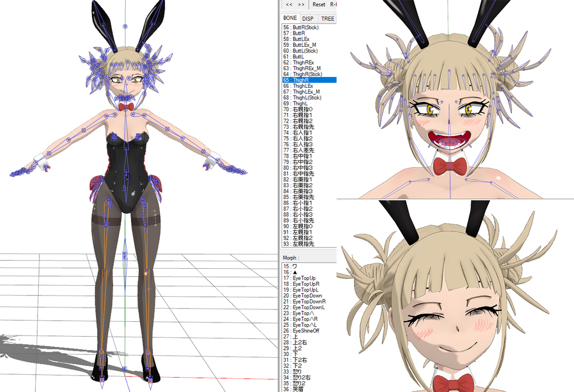Select bone '78 : 右中指1'
574x392 pixels.
click(310, 156)
